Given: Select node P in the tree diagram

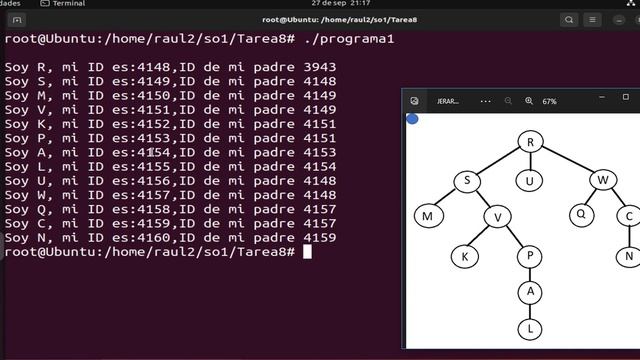Looking at the screenshot, I should click(x=530, y=256).
